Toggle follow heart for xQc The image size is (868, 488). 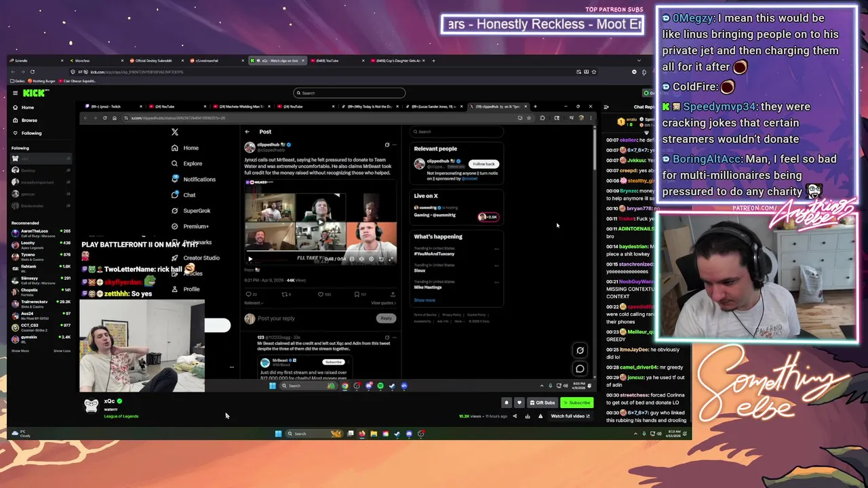(x=519, y=403)
